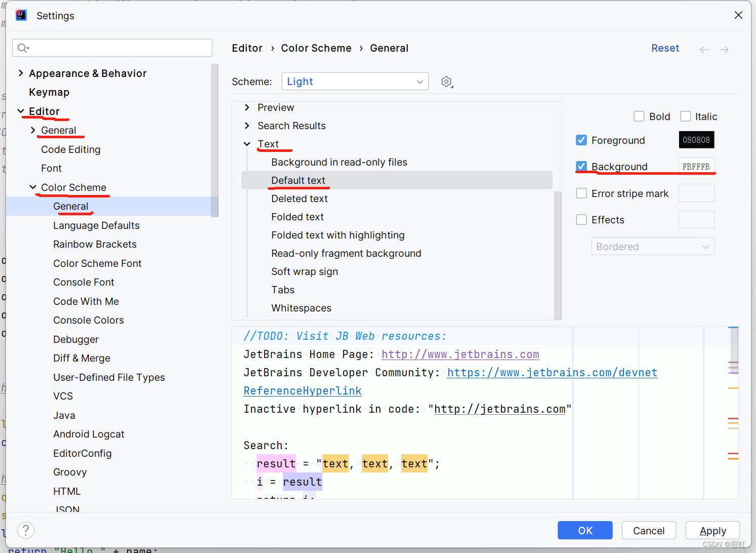Click the Cancel button
Viewport: 756px width, 553px height.
(x=649, y=530)
